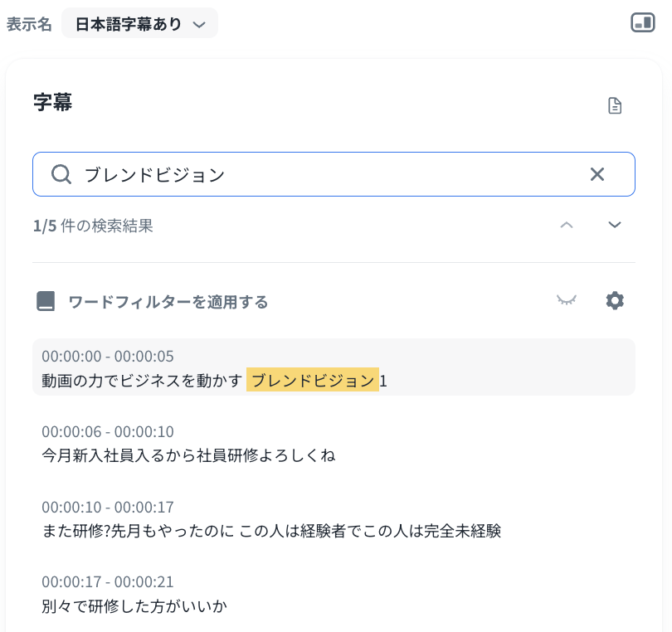Screen dimensions: 672x632
Task: Select subtitle at 00:00:00 - 00:00:05
Action: [x=334, y=367]
